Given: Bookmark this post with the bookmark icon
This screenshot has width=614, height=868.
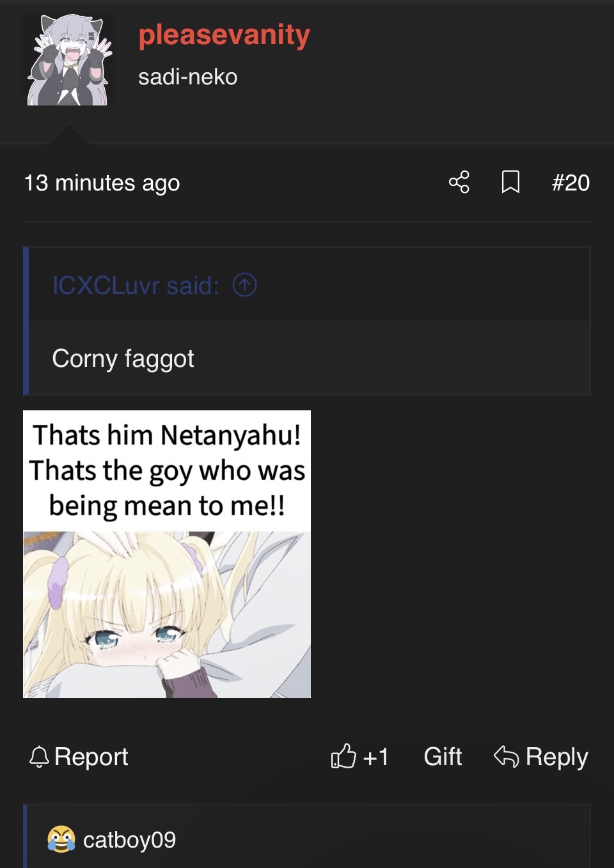Looking at the screenshot, I should (510, 182).
